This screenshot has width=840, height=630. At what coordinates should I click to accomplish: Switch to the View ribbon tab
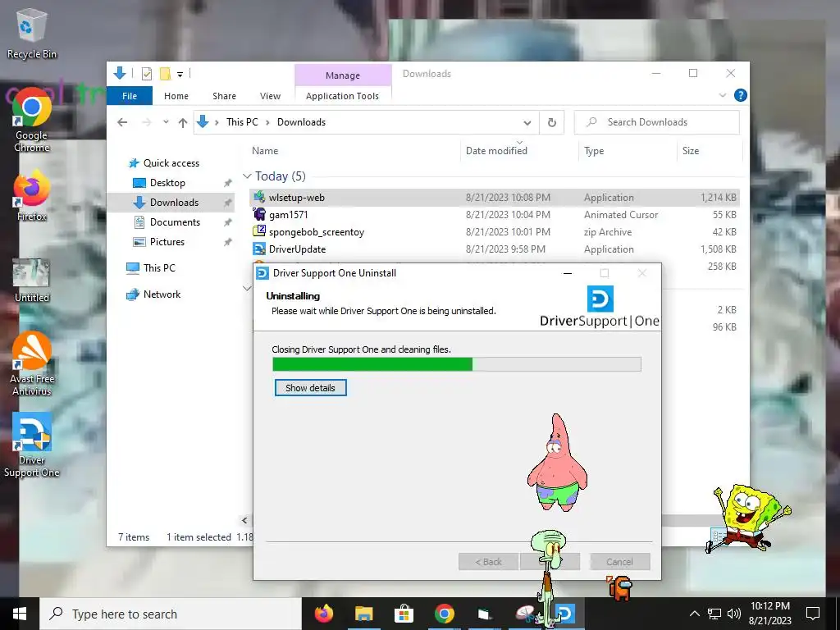click(x=270, y=96)
